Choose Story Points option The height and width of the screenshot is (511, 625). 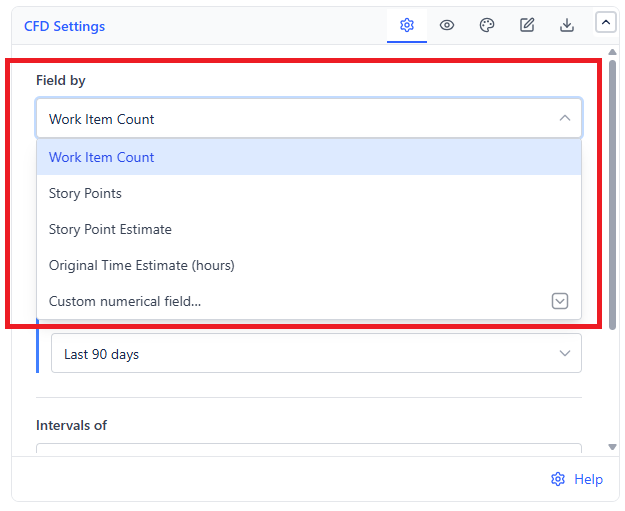[309, 193]
